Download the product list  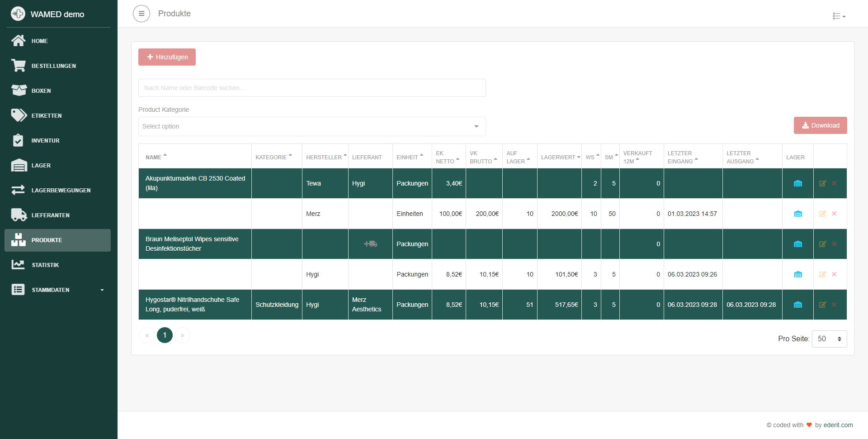click(x=820, y=125)
